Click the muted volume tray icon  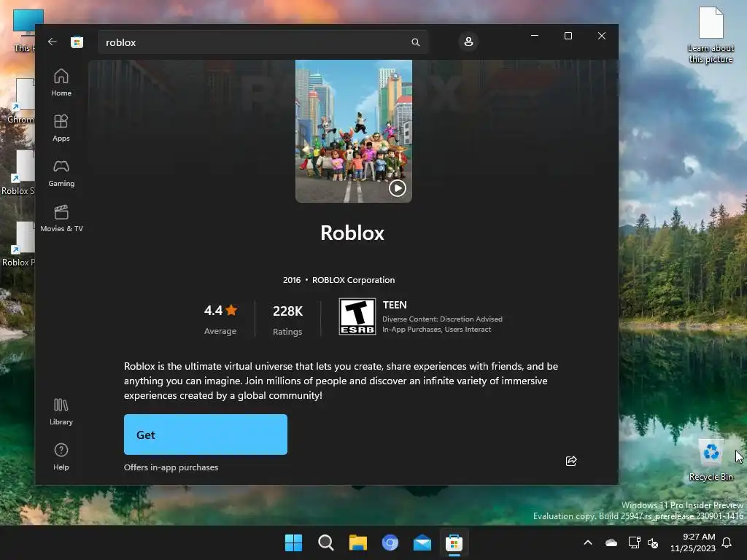(653, 542)
